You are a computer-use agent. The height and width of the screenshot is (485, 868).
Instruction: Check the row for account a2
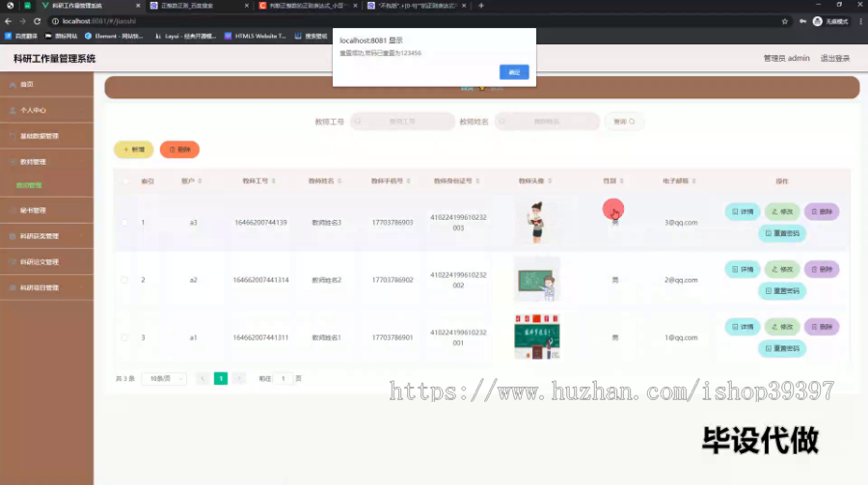[x=124, y=281]
